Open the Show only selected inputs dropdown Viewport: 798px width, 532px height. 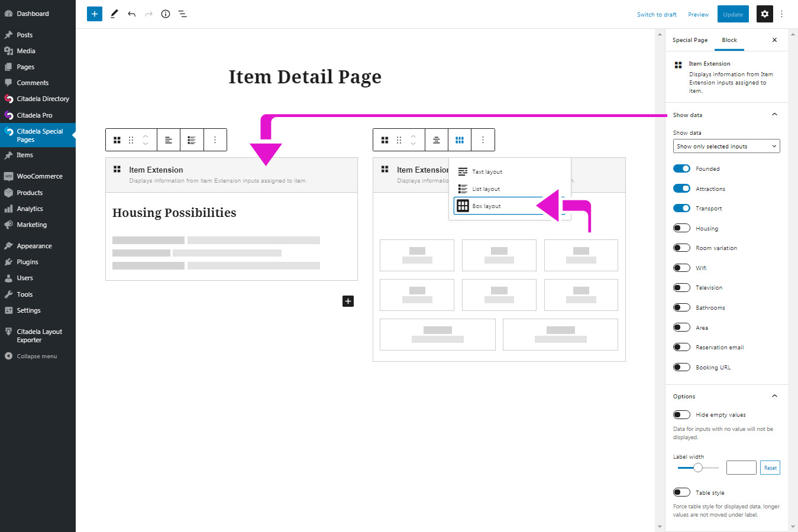coord(726,146)
